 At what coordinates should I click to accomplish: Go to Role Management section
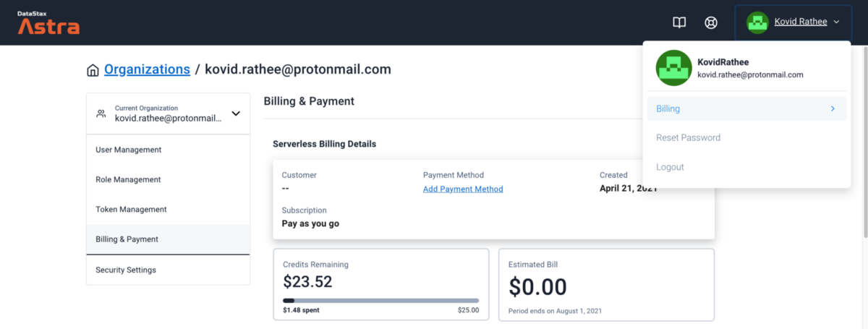coord(128,179)
